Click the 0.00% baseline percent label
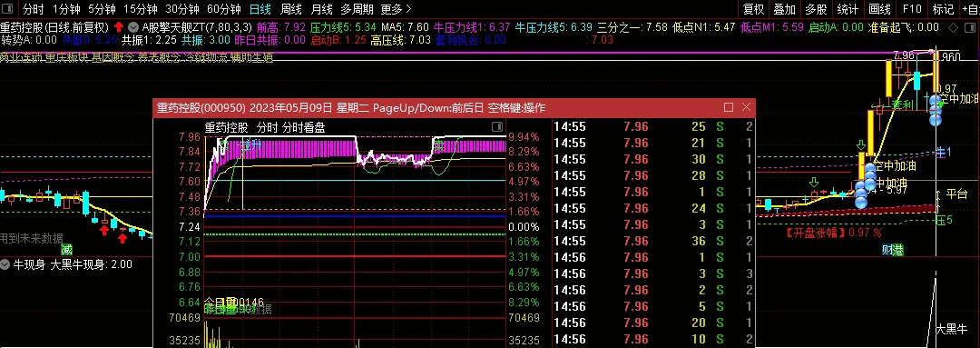The height and width of the screenshot is (348, 980). [524, 226]
